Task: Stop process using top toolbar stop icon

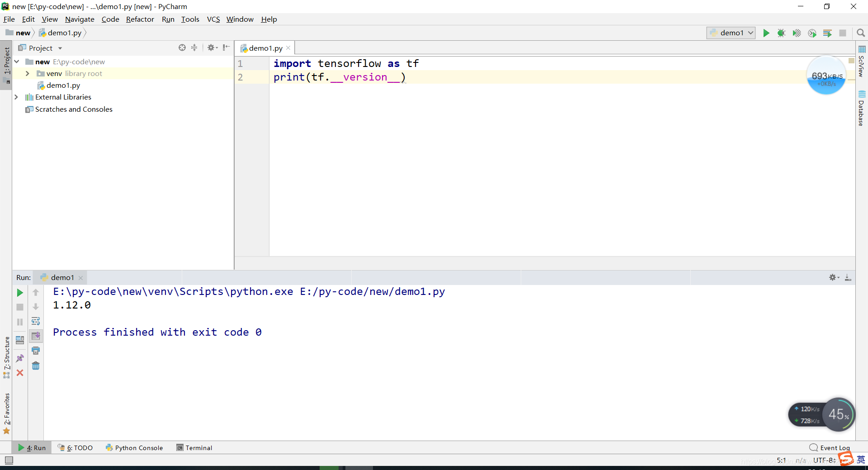Action: pyautogui.click(x=843, y=33)
